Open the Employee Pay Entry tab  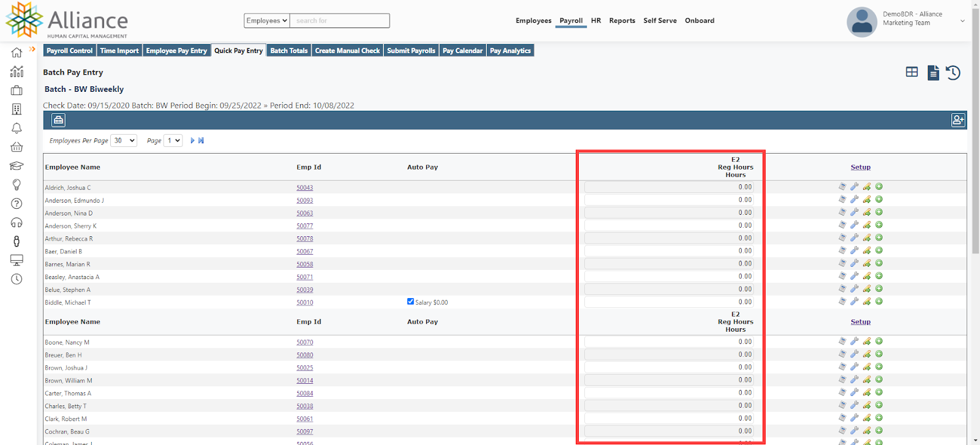tap(176, 51)
